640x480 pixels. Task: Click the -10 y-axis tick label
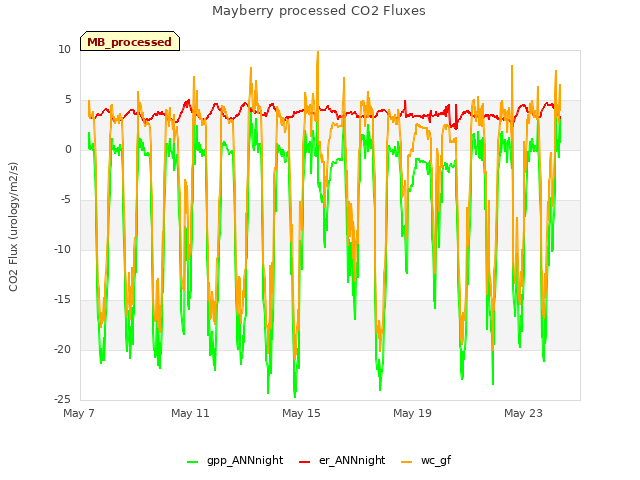[62, 249]
